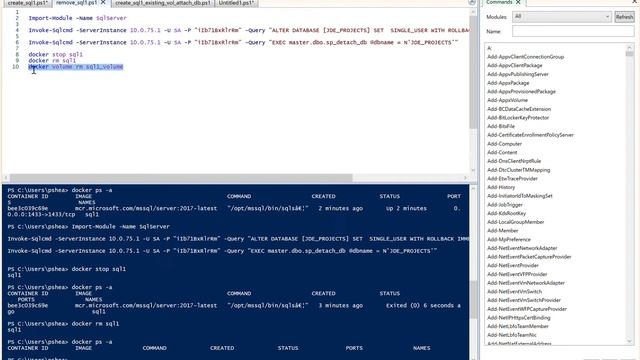Select the Add-Content command
640x360 pixels.
(x=502, y=152)
